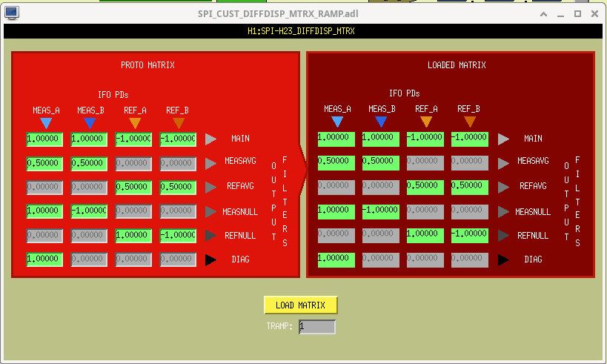Click the MEASAVG output arrow in Loaded Matrix
The image size is (607, 364).
pos(503,163)
